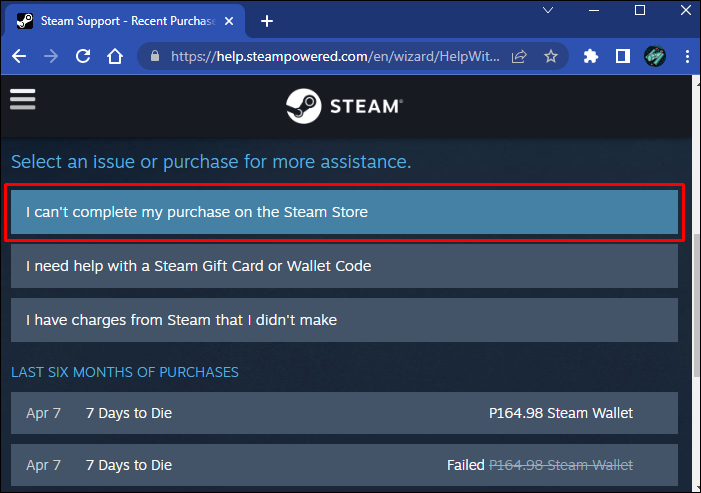Open the Failed 7 Days to Die purchase
701x493 pixels.
(x=345, y=465)
